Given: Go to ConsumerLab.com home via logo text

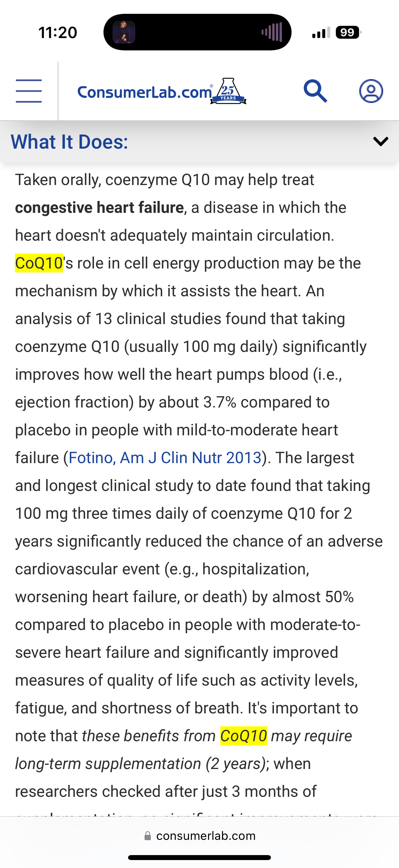Looking at the screenshot, I should point(145,92).
